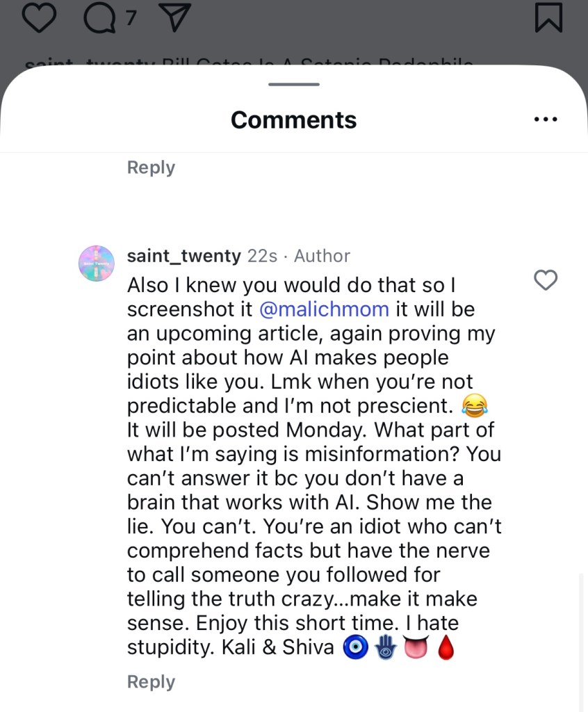
Task: Tap the laughing-crying emoji in the comment
Action: [x=475, y=405]
